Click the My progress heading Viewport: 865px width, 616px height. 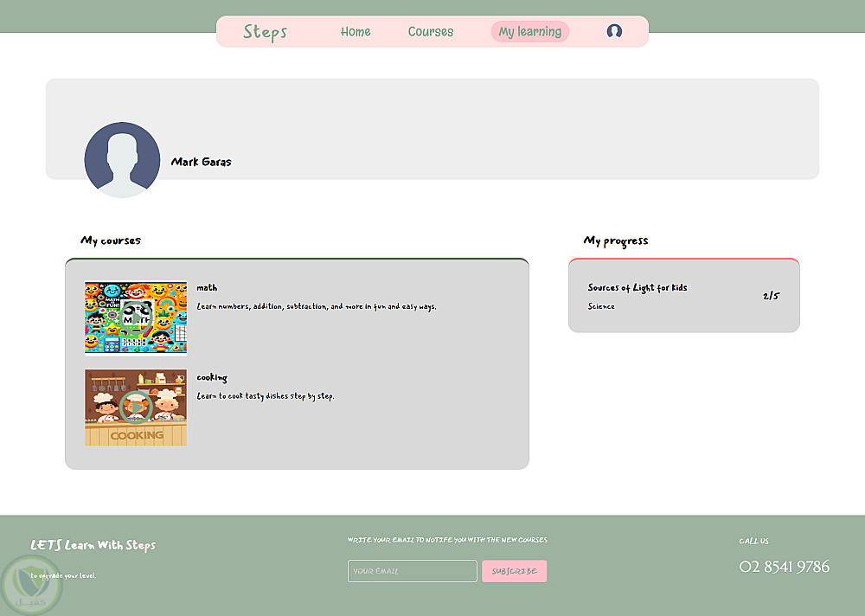pyautogui.click(x=616, y=241)
